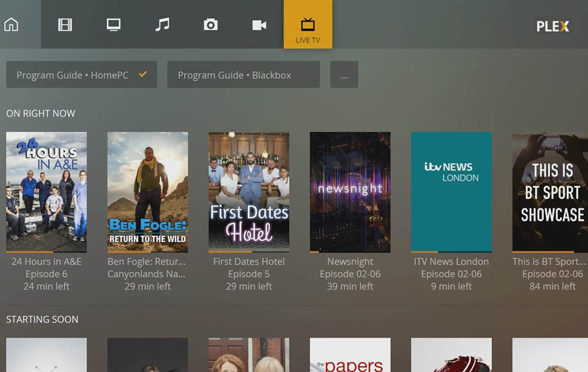Click the 'Newsnight' title text
This screenshot has height=372, width=588.
[350, 262]
